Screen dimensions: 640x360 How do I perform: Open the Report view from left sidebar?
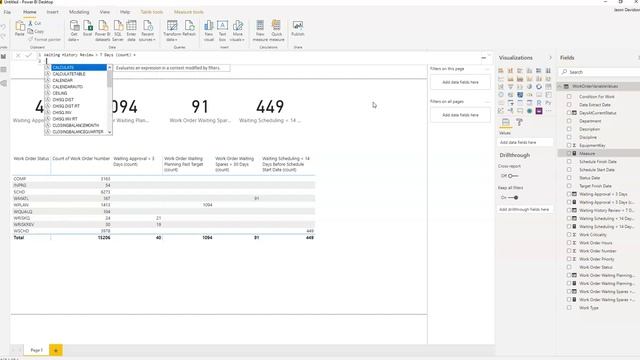[x=4, y=56]
